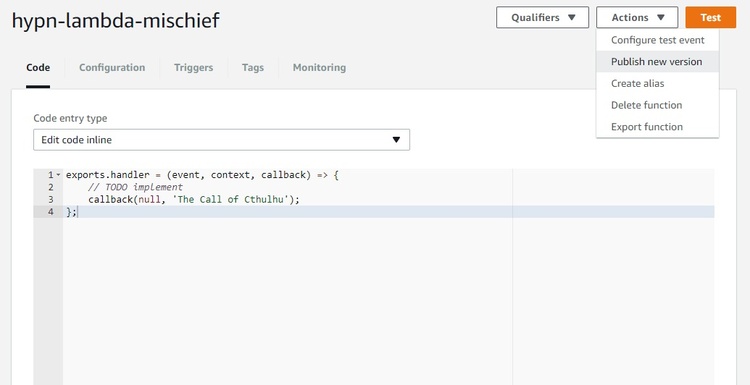This screenshot has width=750, height=385.
Task: Click the Actions dropdown arrow icon
Action: [661, 18]
